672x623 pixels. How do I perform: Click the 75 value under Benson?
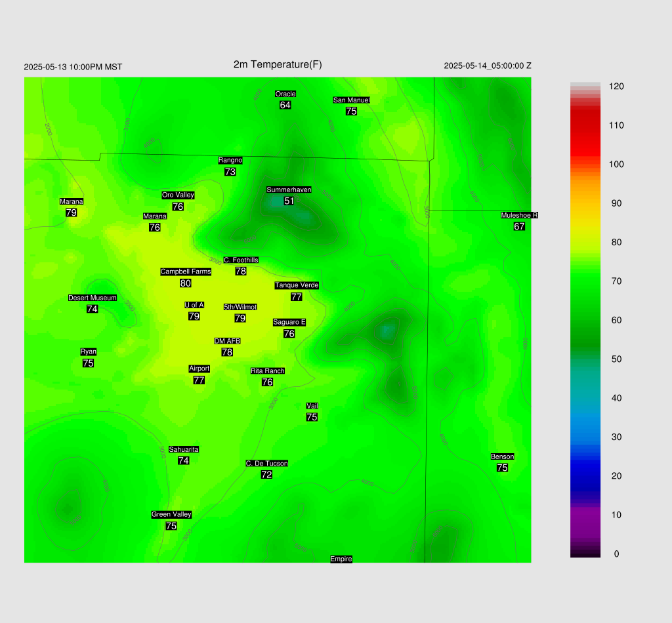[502, 468]
